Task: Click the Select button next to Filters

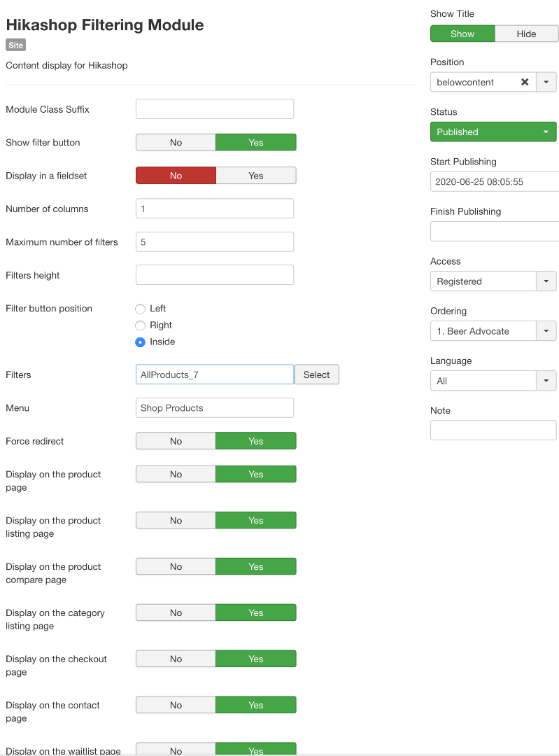Action: [x=316, y=374]
